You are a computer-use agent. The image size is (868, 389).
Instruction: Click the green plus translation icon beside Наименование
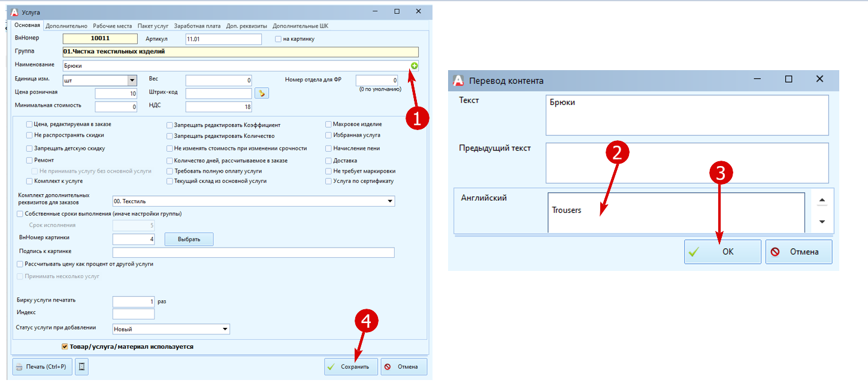[x=415, y=65]
